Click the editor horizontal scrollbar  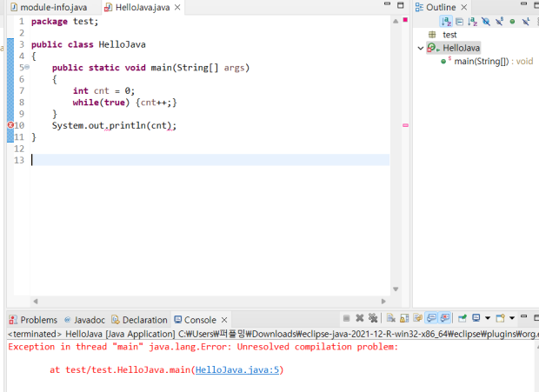209,301
